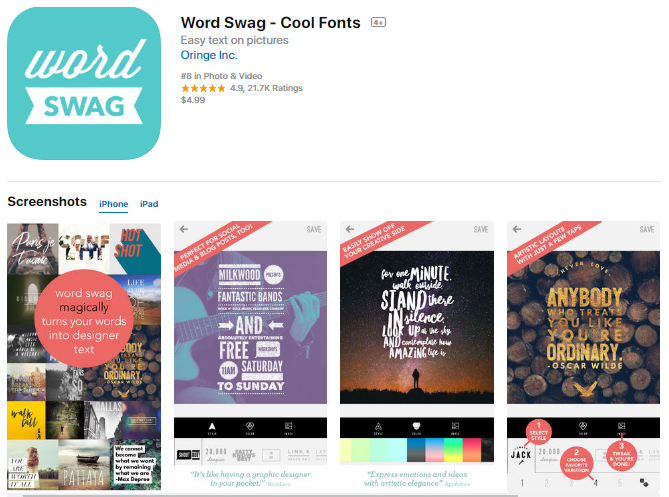Click back arrow in the starry sky screenshot
The height and width of the screenshot is (497, 669).
(350, 229)
